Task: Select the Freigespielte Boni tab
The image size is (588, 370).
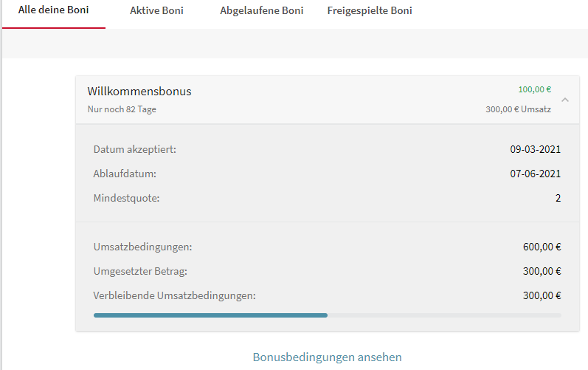Action: 370,11
